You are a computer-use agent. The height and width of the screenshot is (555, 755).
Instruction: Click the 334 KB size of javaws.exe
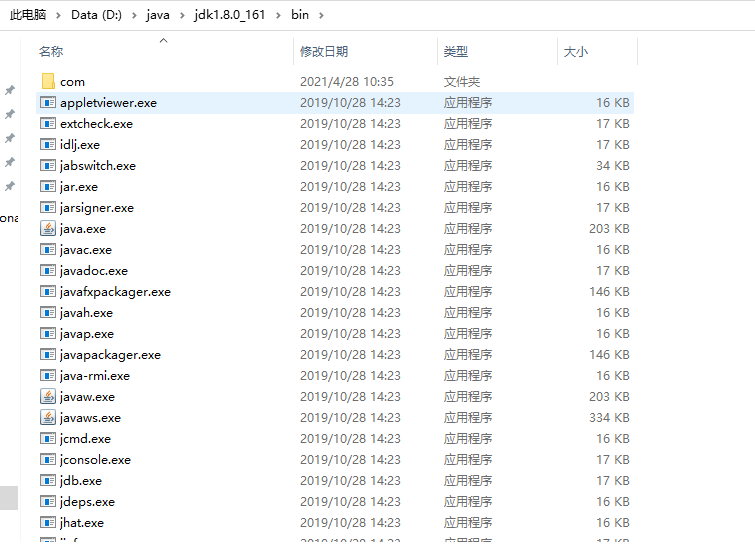point(609,417)
